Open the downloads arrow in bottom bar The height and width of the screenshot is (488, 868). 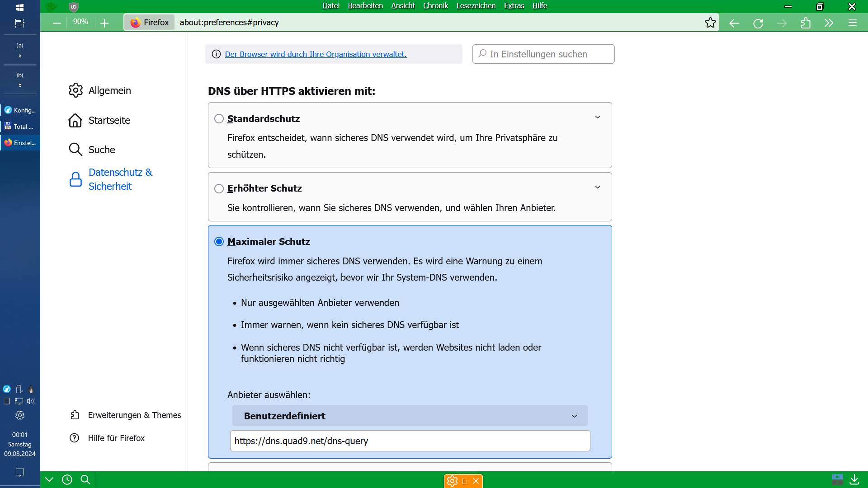854,479
